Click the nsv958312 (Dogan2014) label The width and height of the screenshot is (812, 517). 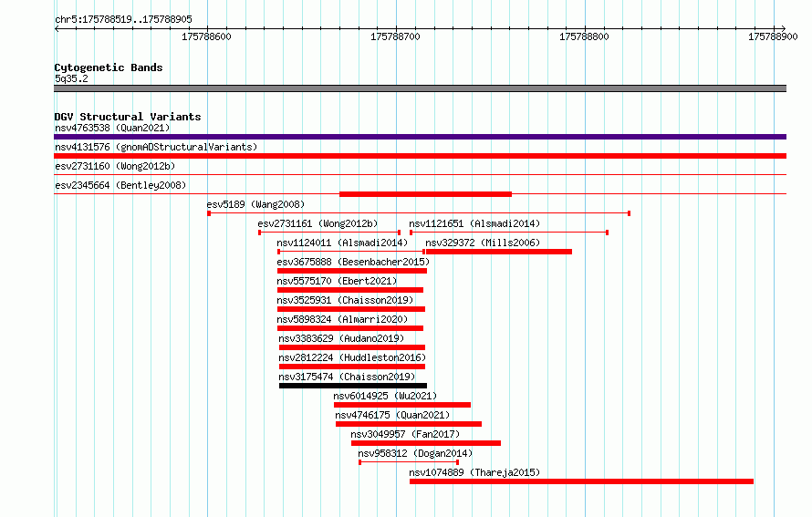coord(415,453)
